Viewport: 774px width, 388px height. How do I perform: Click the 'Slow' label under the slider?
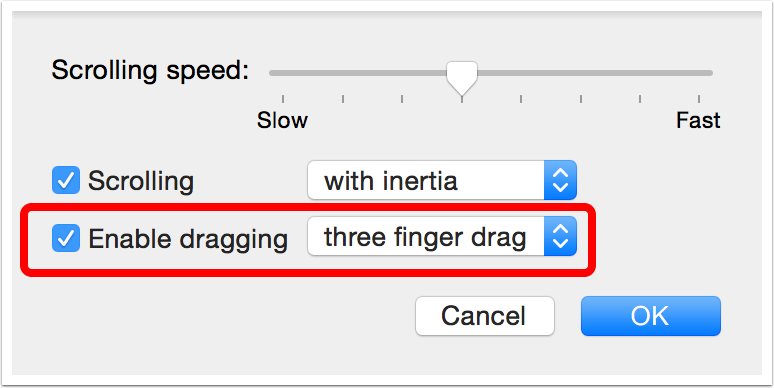point(282,120)
